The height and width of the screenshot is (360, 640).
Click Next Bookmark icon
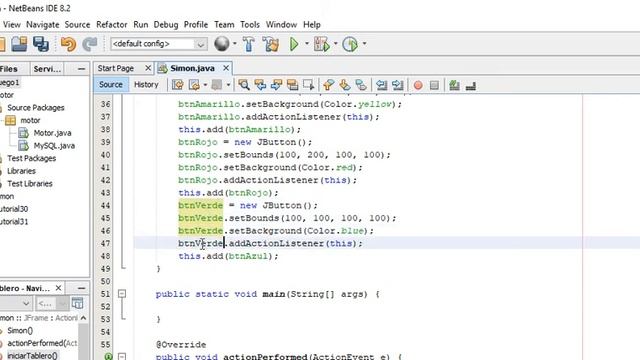(x=345, y=85)
